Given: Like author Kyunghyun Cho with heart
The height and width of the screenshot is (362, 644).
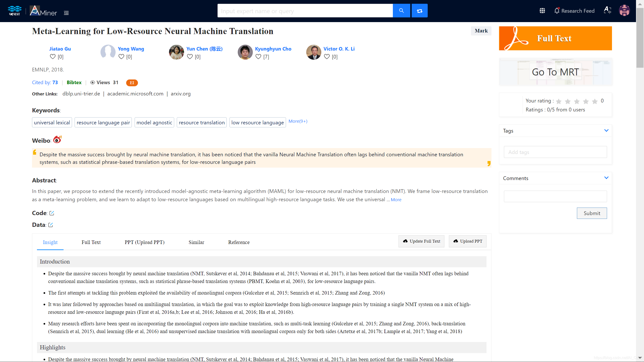Looking at the screenshot, I should [258, 57].
